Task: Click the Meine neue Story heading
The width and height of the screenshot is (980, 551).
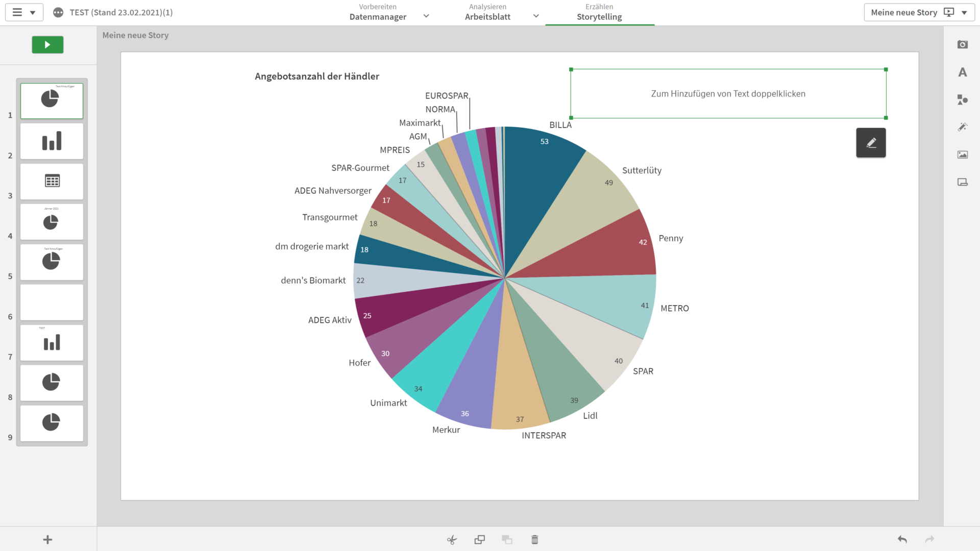Action: point(135,35)
